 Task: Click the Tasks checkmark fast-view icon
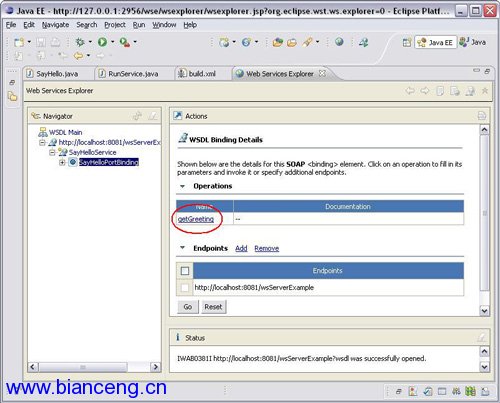(428, 391)
